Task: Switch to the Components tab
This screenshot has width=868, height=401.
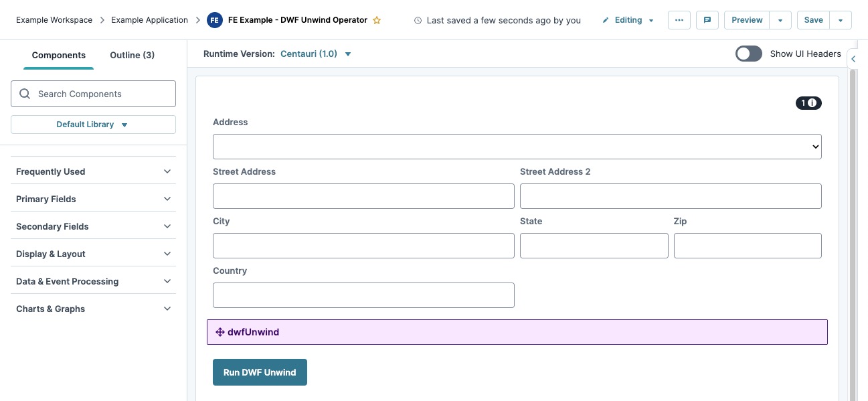Action: pos(59,55)
